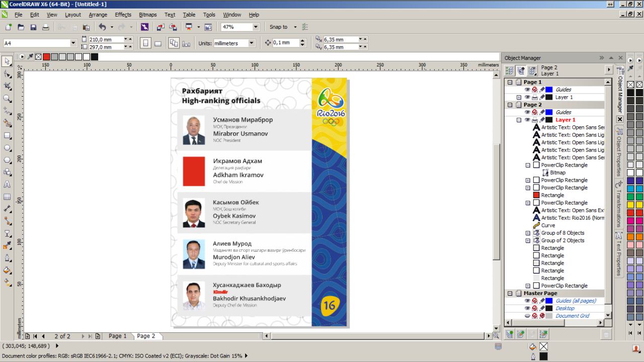644x362 pixels.
Task: Open the Bitmaps menu
Action: [x=148, y=15]
